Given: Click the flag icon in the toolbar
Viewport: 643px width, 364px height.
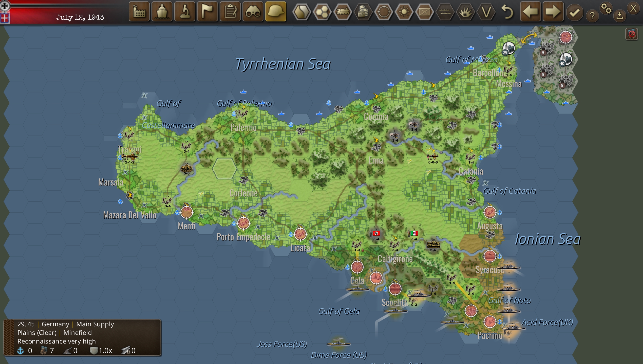Looking at the screenshot, I should click(x=208, y=12).
